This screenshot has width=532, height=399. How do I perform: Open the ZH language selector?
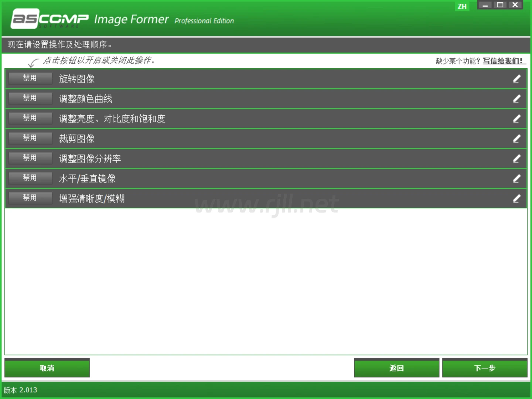click(462, 6)
